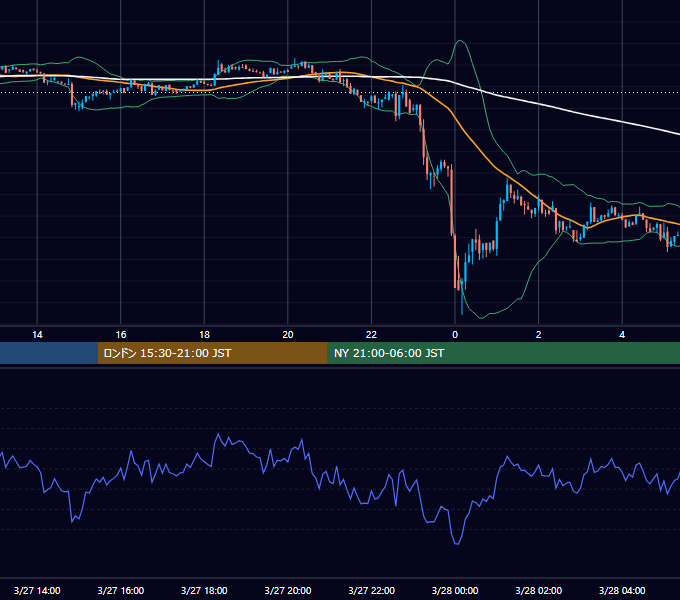
Task: Click the 3/27 14:00 time label
Action: [37, 590]
